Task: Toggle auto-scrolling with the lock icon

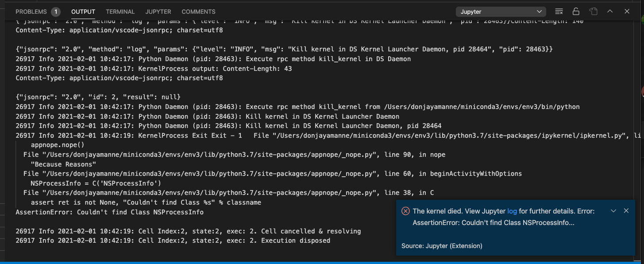Action: click(576, 12)
